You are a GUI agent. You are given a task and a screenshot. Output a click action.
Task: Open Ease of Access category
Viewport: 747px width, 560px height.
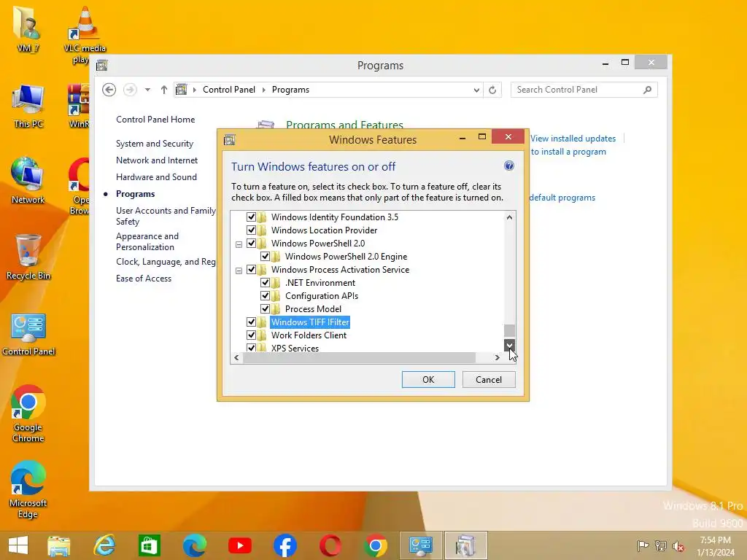tap(144, 279)
